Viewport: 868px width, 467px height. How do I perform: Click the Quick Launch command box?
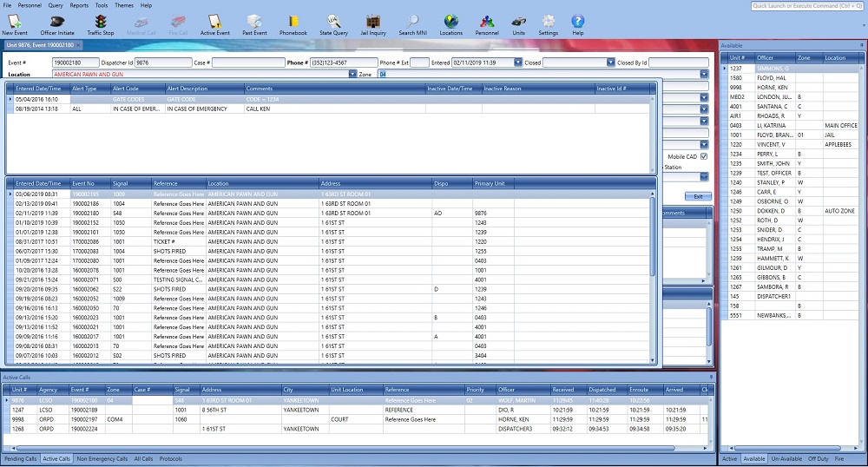tap(807, 5)
